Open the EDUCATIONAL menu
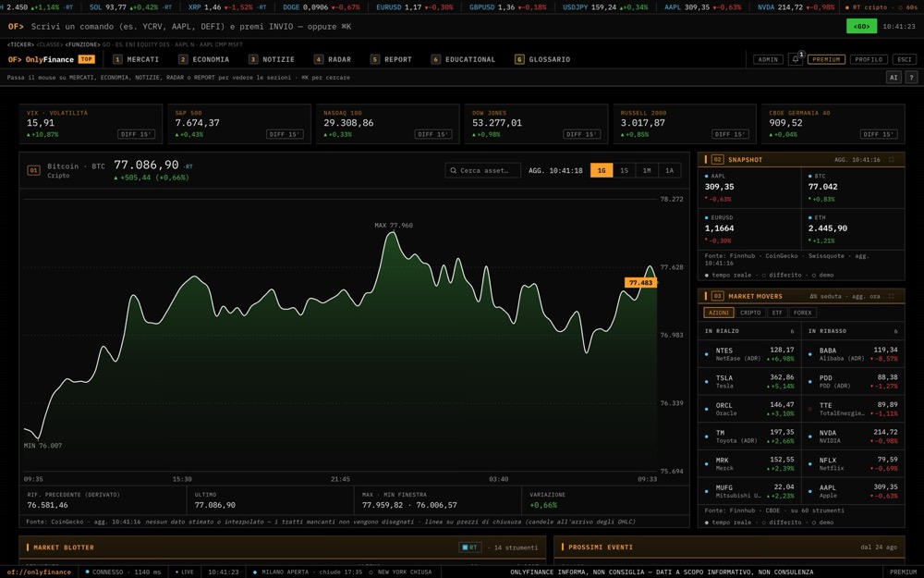Image resolution: width=924 pixels, height=578 pixels. (x=463, y=59)
